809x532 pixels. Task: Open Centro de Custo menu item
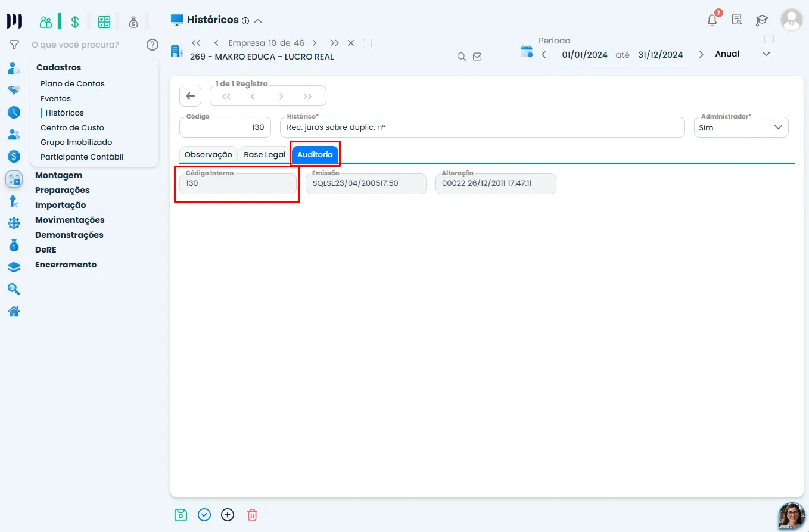tap(72, 127)
